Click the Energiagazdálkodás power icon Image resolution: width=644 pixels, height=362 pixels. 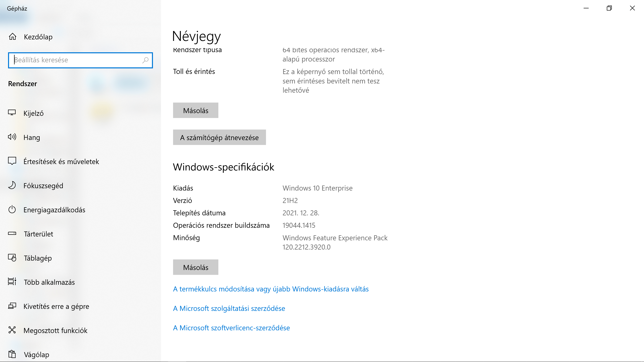pyautogui.click(x=12, y=209)
